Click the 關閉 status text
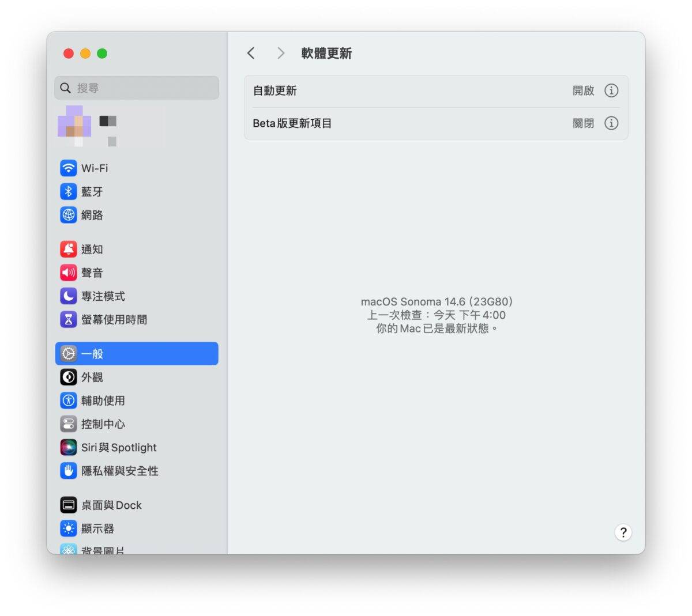Image resolution: width=692 pixels, height=616 pixels. (x=584, y=123)
